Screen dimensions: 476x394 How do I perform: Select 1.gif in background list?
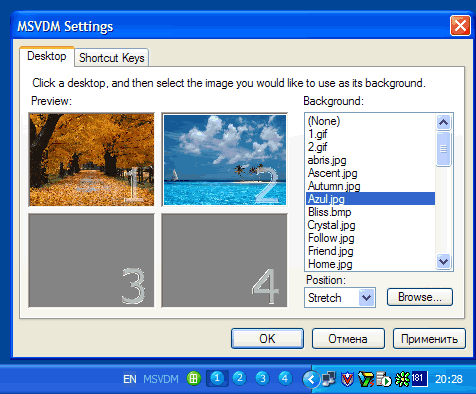pos(370,134)
